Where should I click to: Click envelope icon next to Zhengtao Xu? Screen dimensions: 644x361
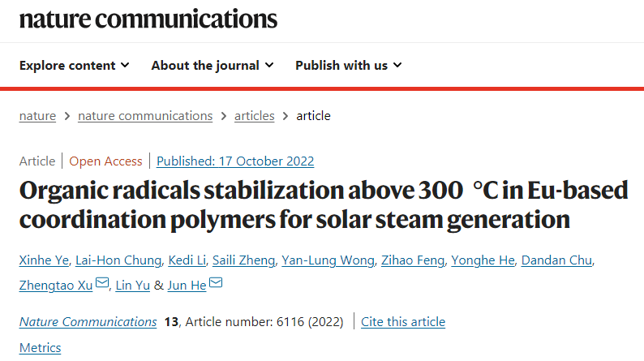coord(101,283)
